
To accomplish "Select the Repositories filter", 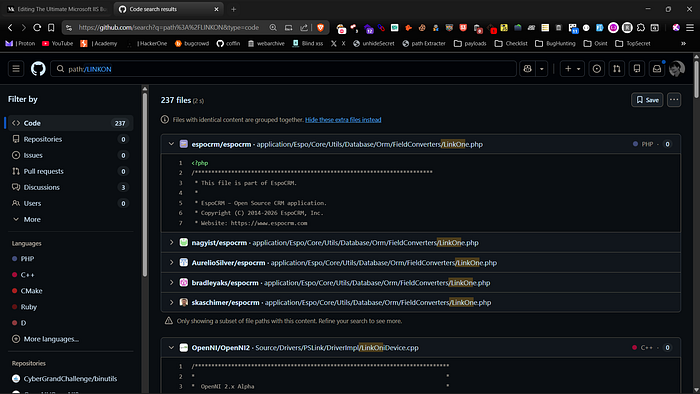I will pos(70,139).
